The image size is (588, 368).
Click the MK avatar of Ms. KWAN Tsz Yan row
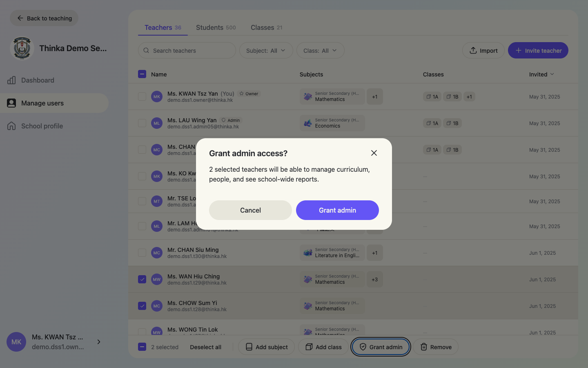(x=157, y=96)
